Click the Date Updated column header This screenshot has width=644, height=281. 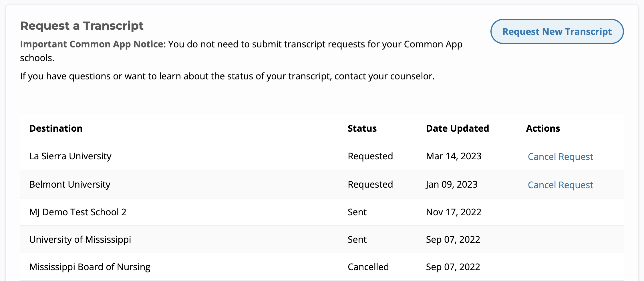[457, 129]
